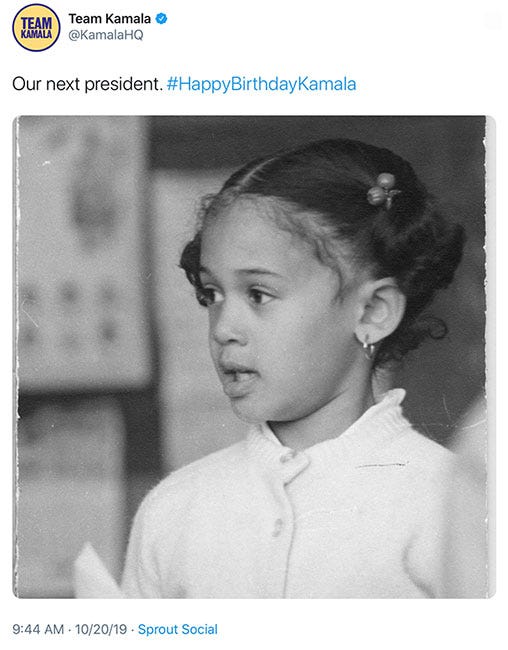Click the 9:44 AM timestamp
This screenshot has width=508, height=650.
[38, 629]
